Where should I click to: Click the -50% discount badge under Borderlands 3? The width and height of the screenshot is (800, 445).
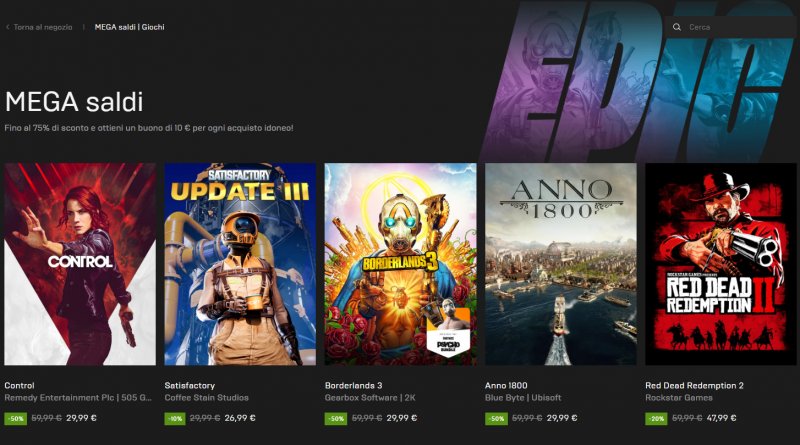pos(336,418)
